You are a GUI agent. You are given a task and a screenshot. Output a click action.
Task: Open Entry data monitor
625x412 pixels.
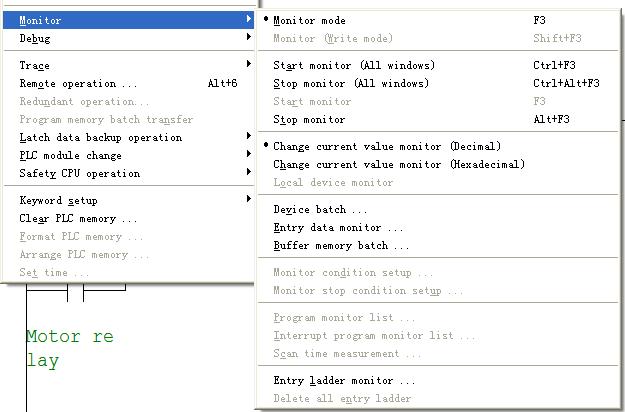338,228
